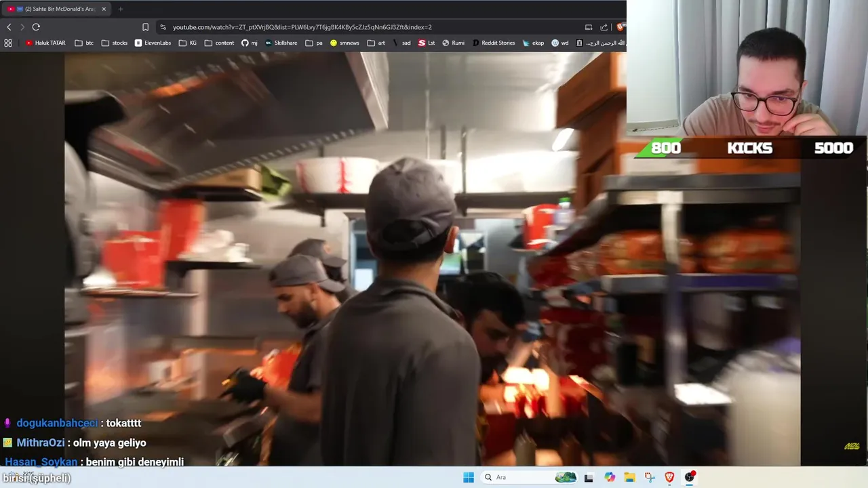The image size is (868, 488).
Task: Open the ekap bookmark
Action: (533, 43)
